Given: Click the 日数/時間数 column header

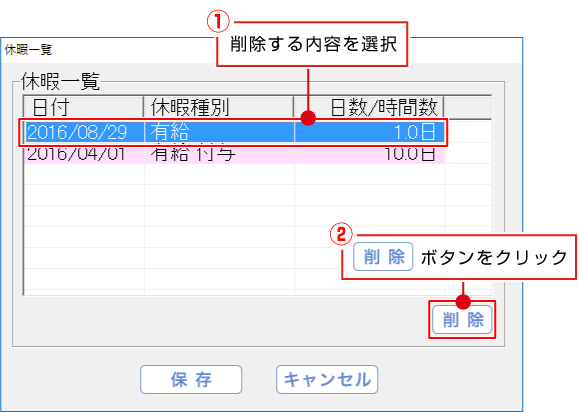Looking at the screenshot, I should (369, 107).
